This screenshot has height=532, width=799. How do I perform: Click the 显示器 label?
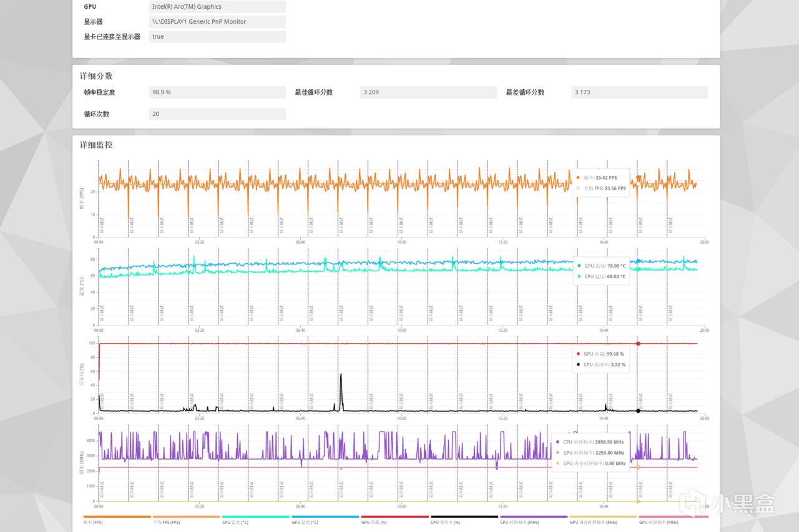coord(93,22)
